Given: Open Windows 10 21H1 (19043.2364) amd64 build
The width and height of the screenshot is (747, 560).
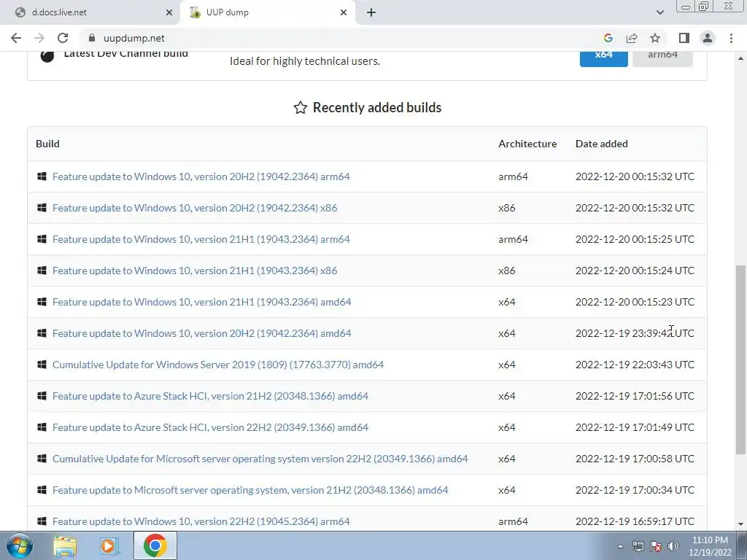Looking at the screenshot, I should (202, 302).
